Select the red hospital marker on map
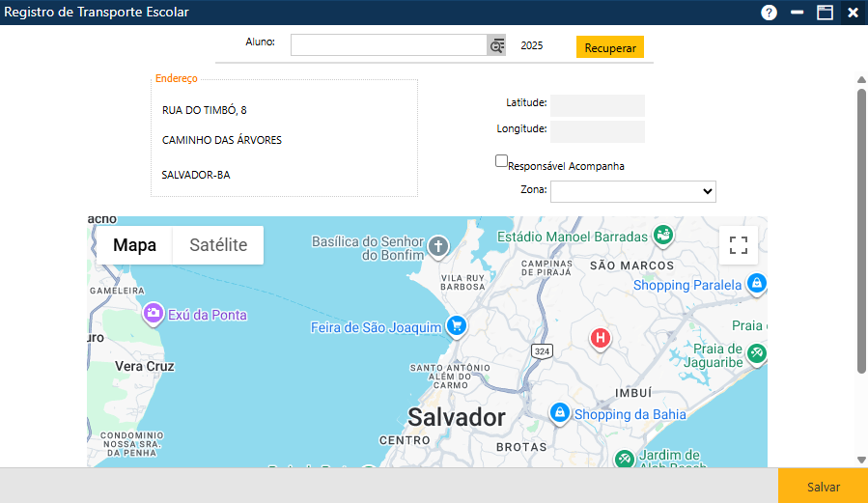 pos(601,338)
